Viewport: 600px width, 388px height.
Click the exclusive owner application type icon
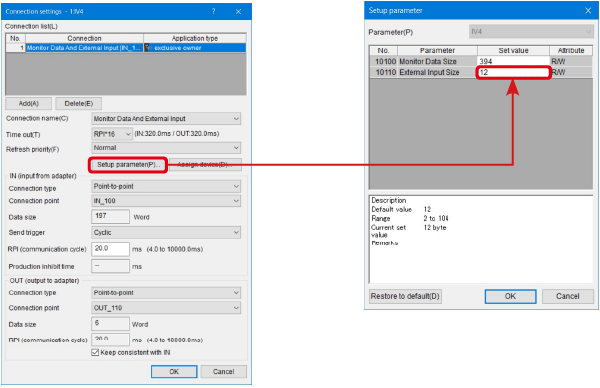tap(148, 48)
